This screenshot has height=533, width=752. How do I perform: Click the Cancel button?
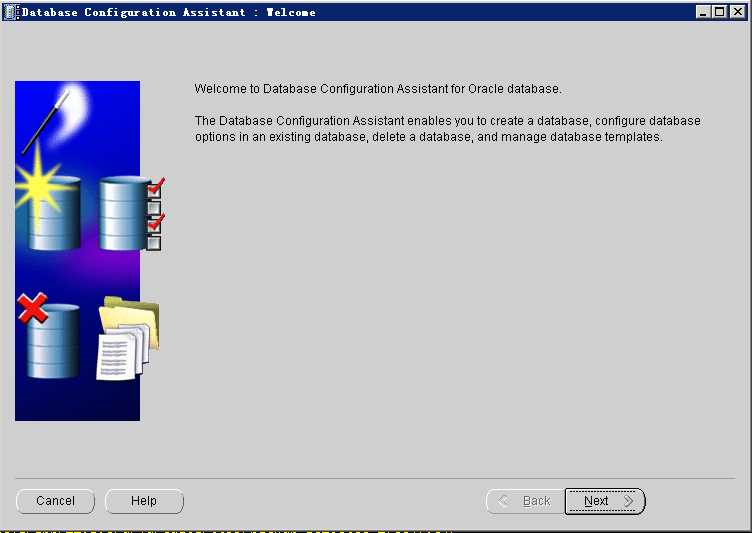(56, 501)
